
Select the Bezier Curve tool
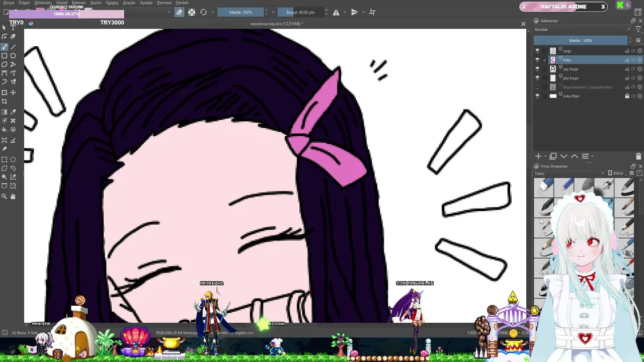(4, 73)
